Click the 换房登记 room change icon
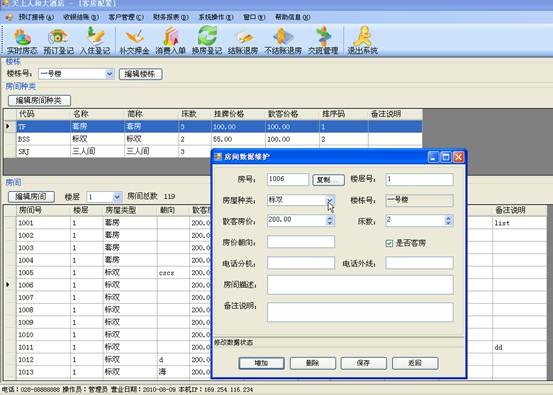Image resolution: width=553 pixels, height=395 pixels. coord(207,41)
